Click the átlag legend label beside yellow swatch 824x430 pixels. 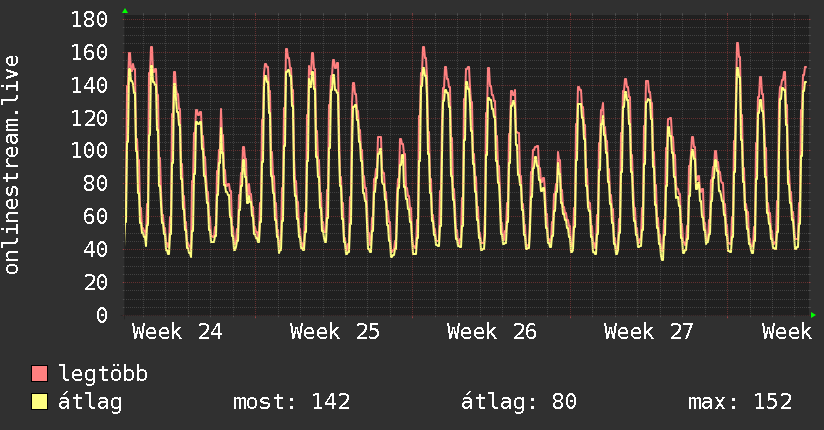point(90,402)
